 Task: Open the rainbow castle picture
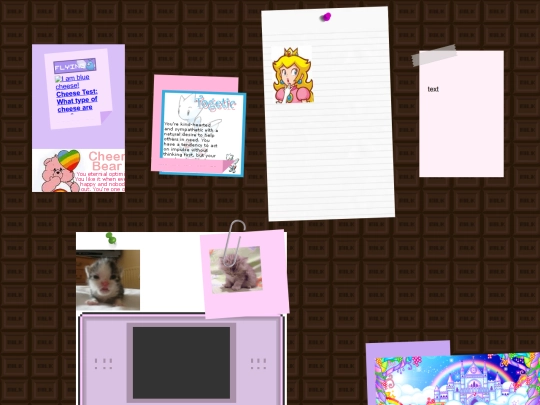(457, 380)
